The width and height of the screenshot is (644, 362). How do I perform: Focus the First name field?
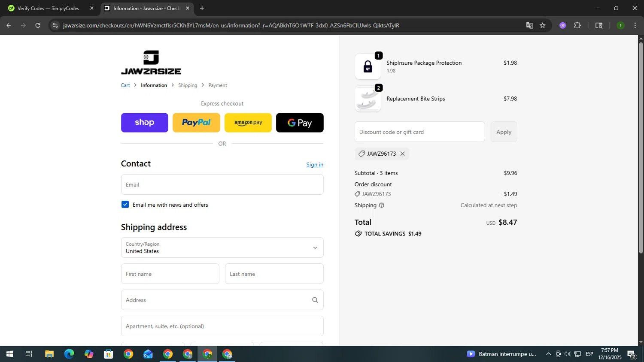(x=170, y=274)
